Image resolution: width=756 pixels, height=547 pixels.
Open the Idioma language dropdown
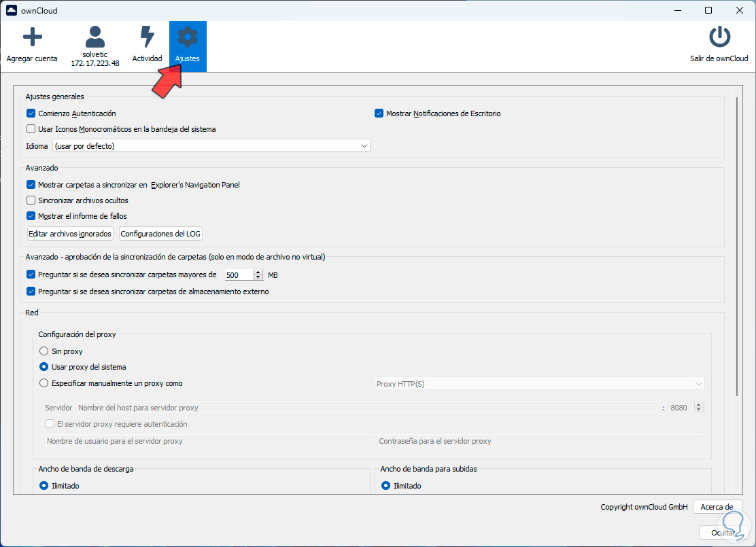(211, 145)
